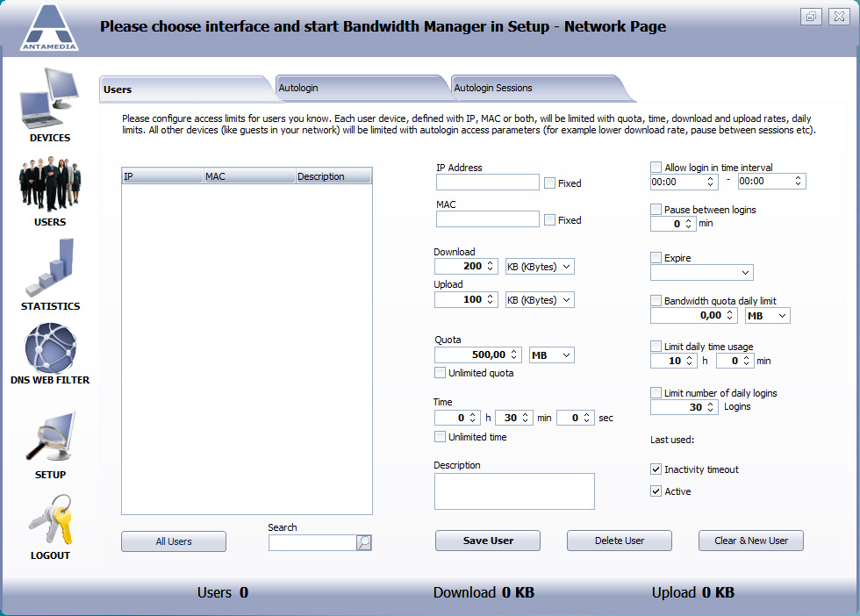Open the Devices section icon
The width and height of the screenshot is (860, 616).
[x=50, y=99]
